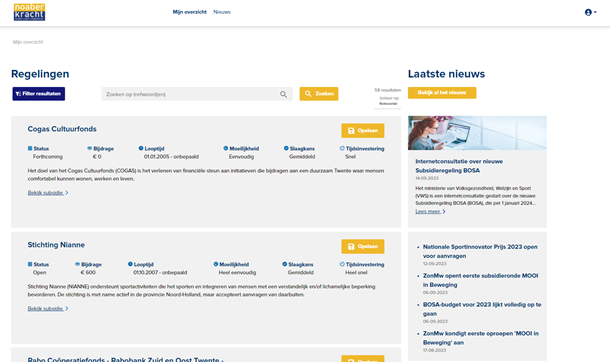This screenshot has height=362, width=610.
Task: Open the Sorteer op Relevantie dropdown
Action: [388, 101]
